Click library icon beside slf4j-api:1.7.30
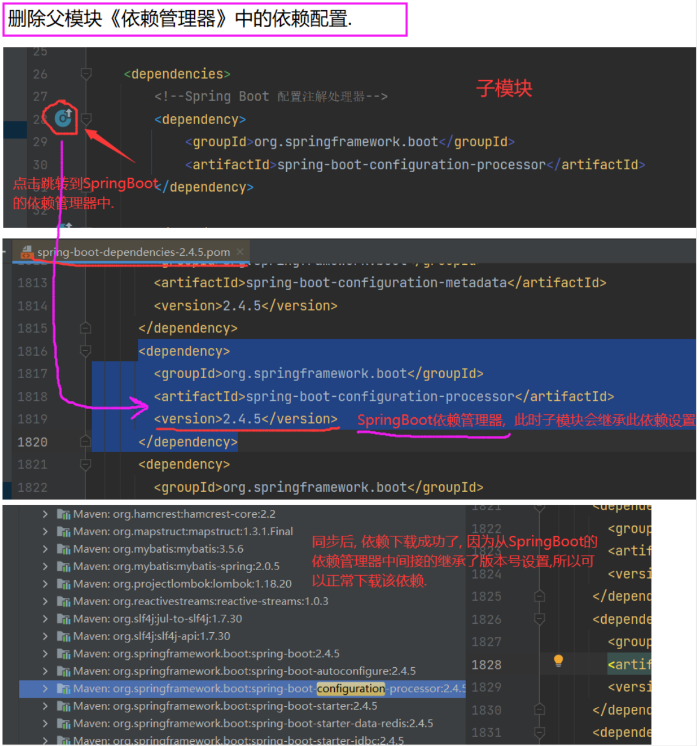Image resolution: width=700 pixels, height=746 pixels. coord(63,636)
